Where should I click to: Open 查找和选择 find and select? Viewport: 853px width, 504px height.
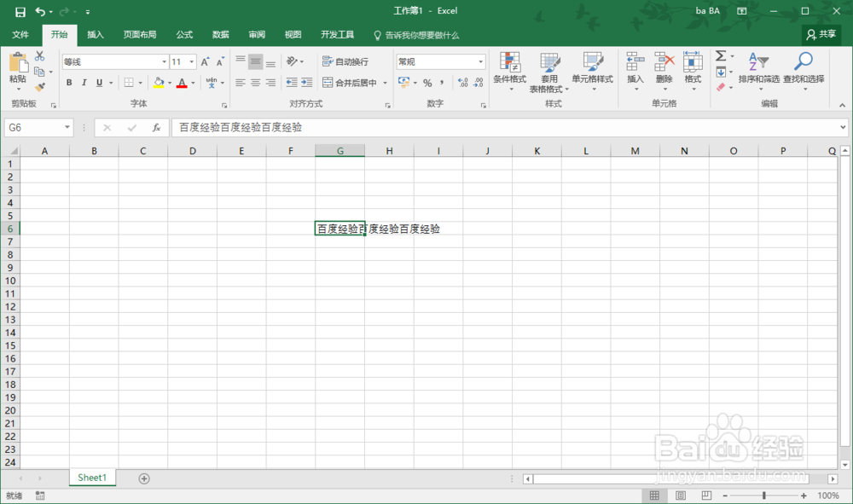[x=804, y=72]
